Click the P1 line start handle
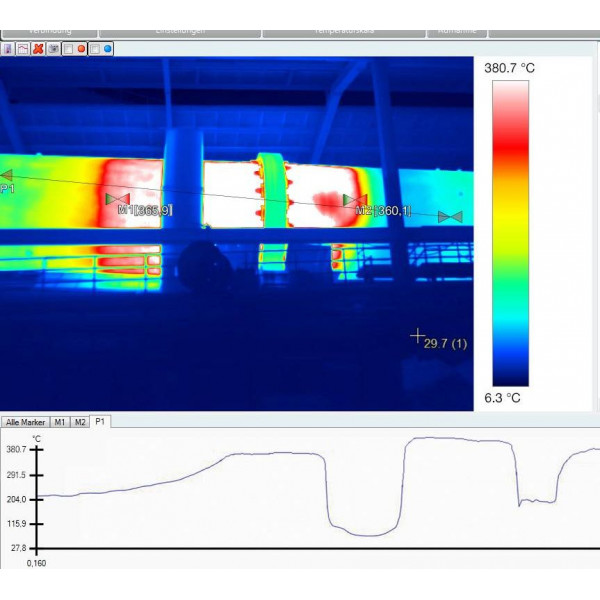 3,176
